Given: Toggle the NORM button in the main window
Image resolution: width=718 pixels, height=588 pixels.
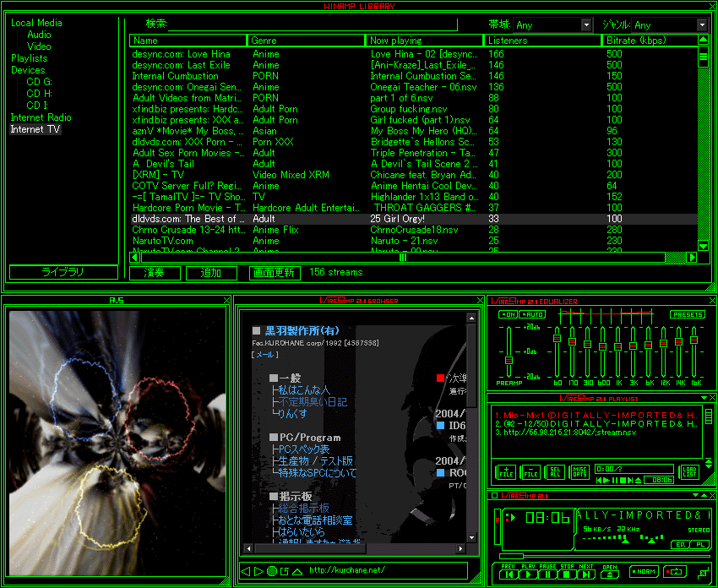Looking at the screenshot, I should coord(644,571).
